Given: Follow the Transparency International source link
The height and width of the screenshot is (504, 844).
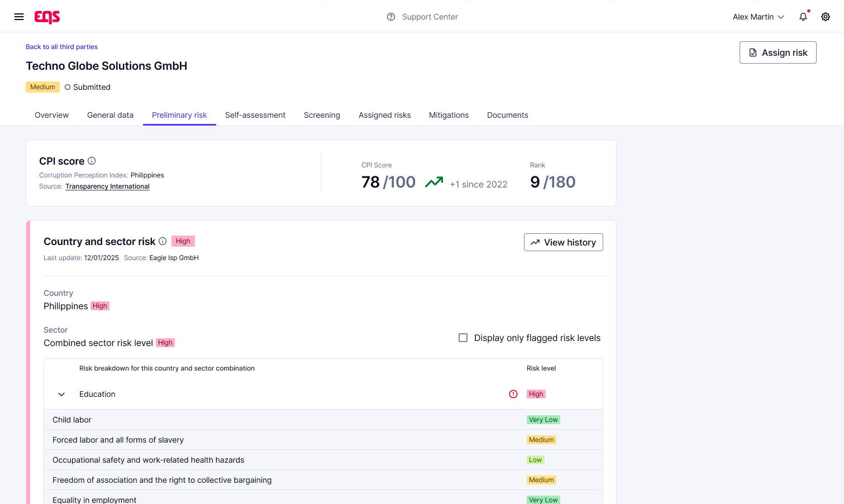Looking at the screenshot, I should 107,186.
